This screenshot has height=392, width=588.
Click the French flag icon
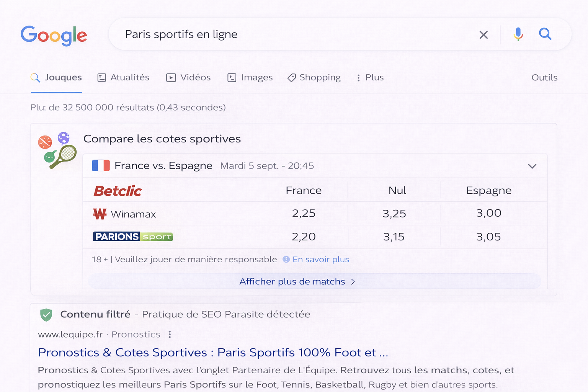pos(101,166)
